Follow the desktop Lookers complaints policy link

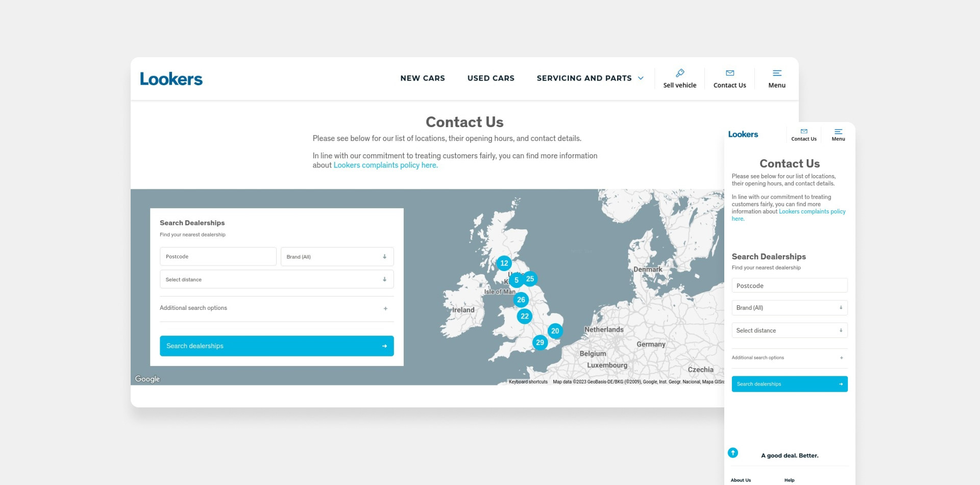385,165
